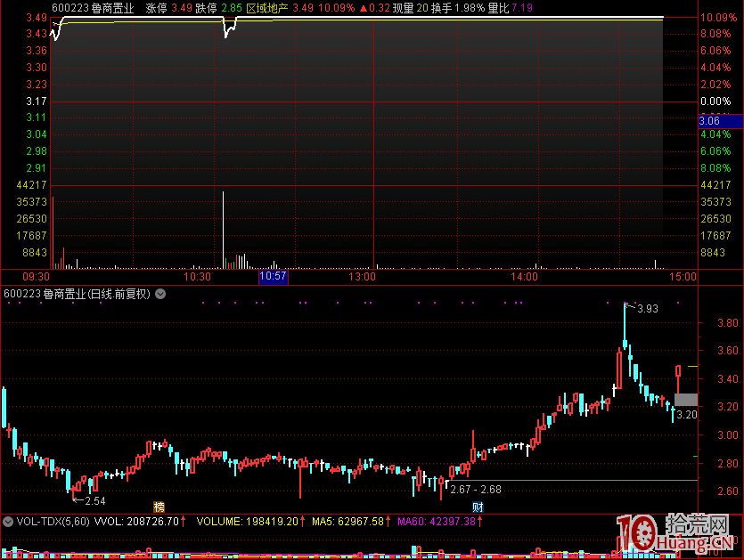Click the 2.02% right axis label
Viewport: 744px width, 560px height.
pyautogui.click(x=715, y=85)
